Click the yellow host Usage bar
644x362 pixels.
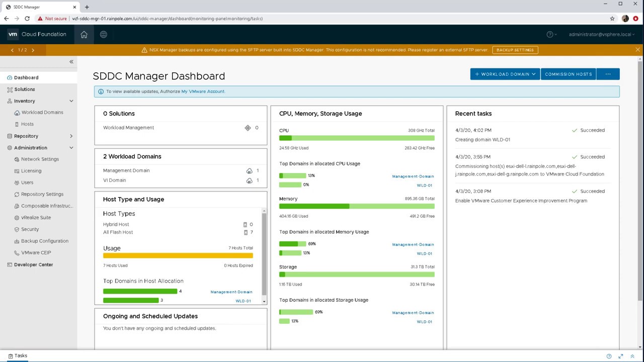pyautogui.click(x=178, y=255)
